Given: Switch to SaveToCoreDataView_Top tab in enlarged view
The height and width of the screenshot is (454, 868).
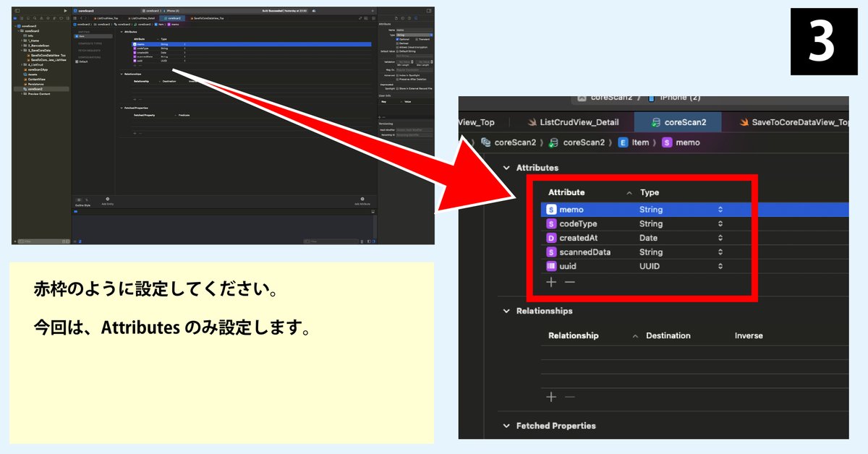Looking at the screenshot, I should [794, 122].
